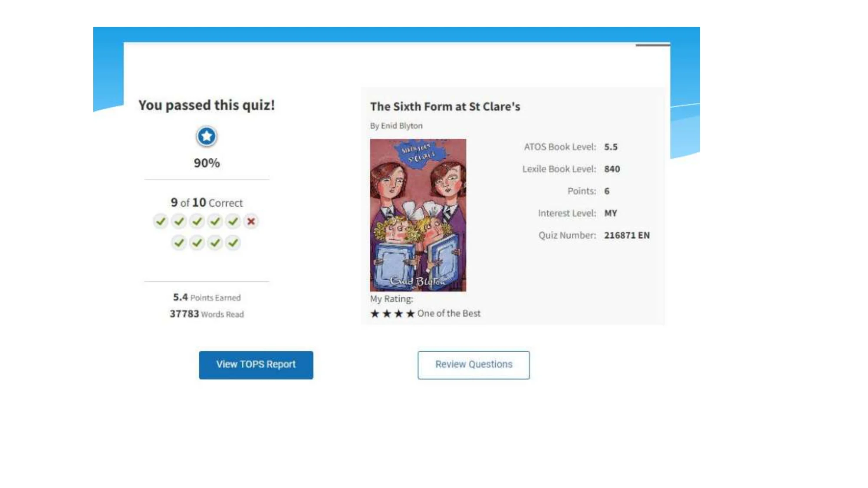Click the quiz number 216871 EN
Screen dimensions: 868x488
pos(627,236)
